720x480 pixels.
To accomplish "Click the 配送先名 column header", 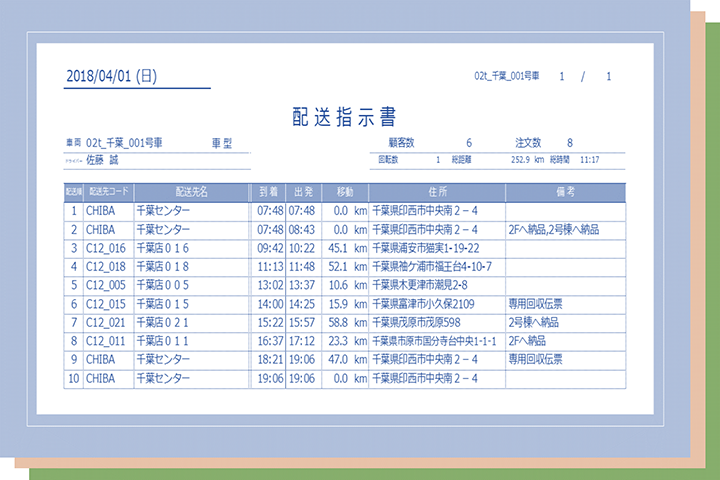I will pos(191,192).
